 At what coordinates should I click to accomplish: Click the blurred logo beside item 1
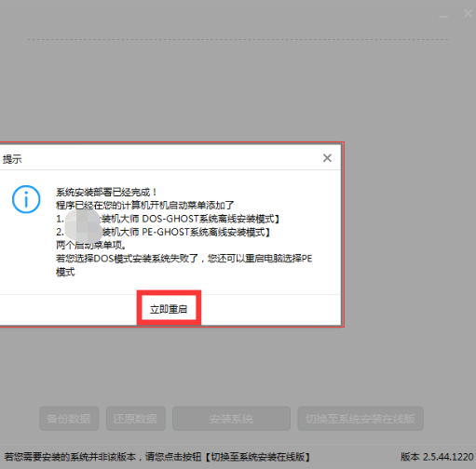(x=82, y=225)
